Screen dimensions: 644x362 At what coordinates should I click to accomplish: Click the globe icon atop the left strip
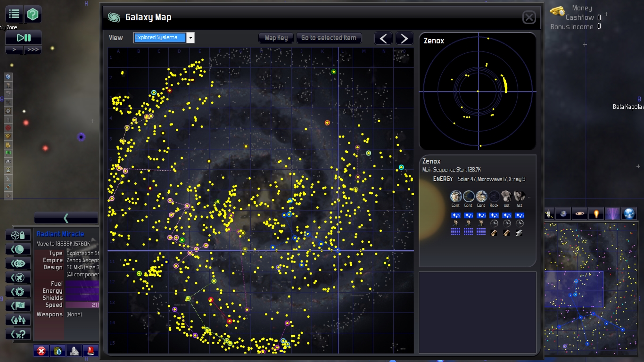(8, 77)
